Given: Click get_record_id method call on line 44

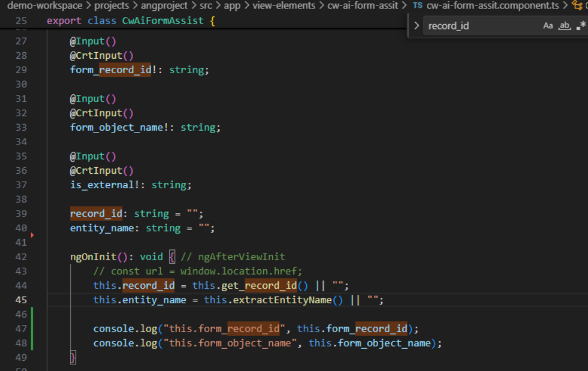Looking at the screenshot, I should point(271,286).
